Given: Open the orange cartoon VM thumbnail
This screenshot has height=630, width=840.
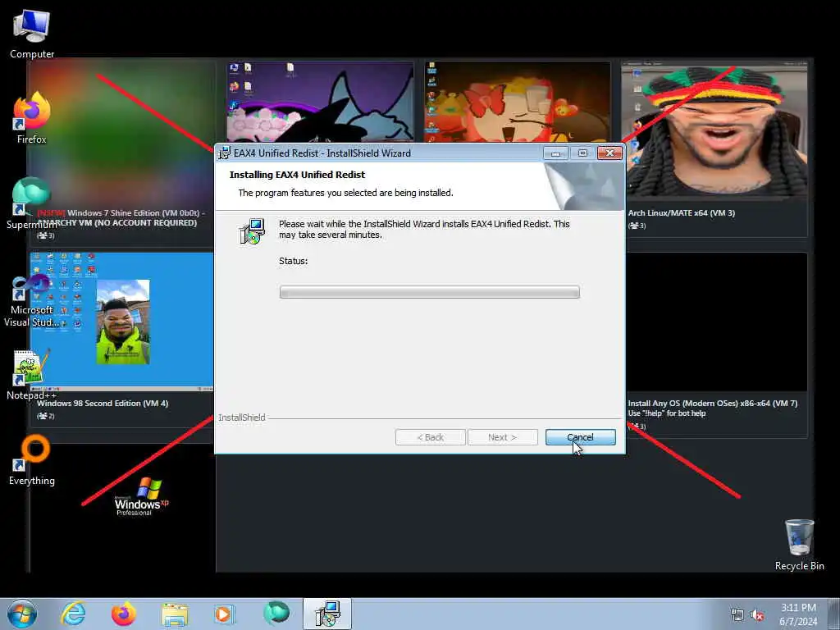Looking at the screenshot, I should (x=518, y=102).
